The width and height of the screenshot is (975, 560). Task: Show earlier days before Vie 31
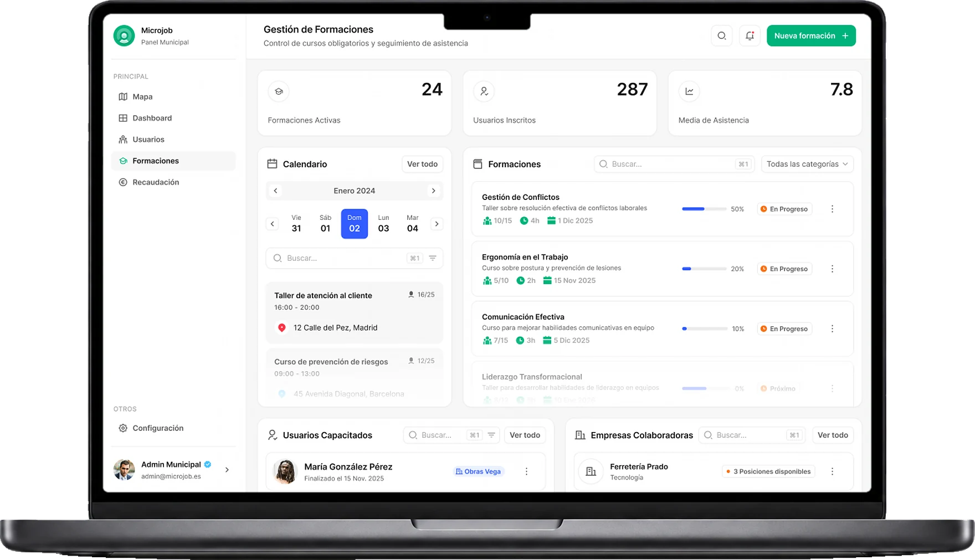tap(272, 224)
